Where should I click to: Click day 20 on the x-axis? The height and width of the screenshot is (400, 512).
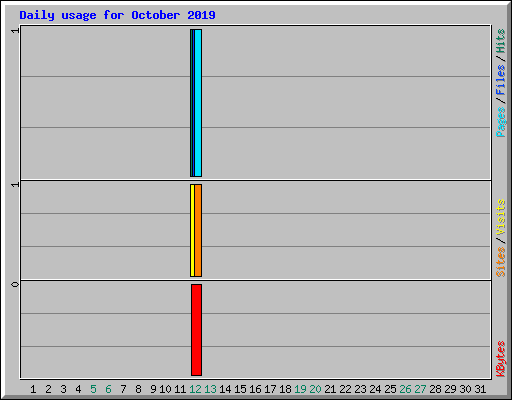(315, 389)
